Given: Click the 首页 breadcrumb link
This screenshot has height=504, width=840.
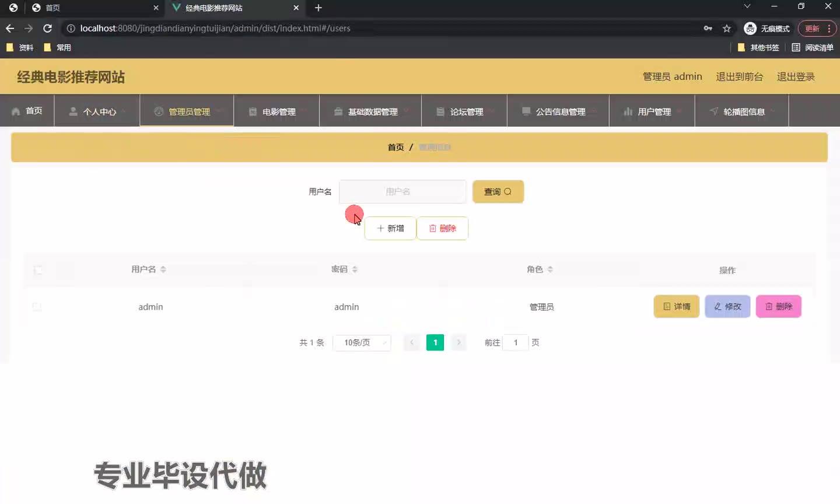Looking at the screenshot, I should coord(395,147).
